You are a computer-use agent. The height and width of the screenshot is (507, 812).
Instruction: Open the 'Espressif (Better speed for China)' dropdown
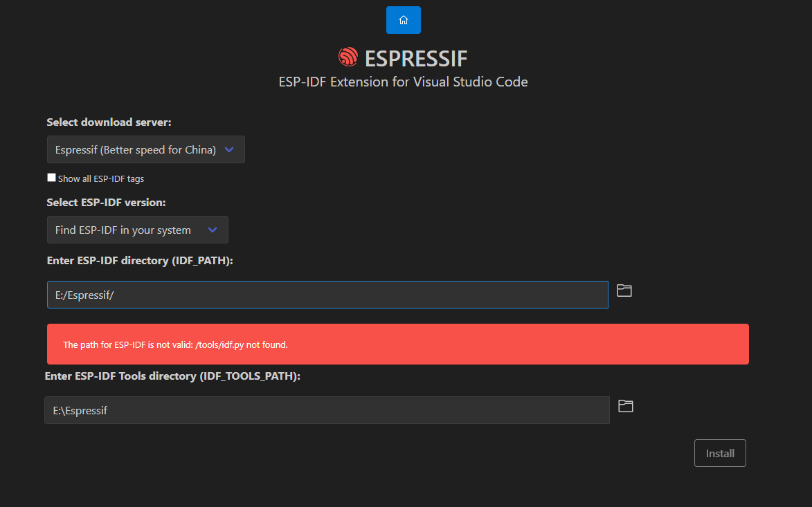(145, 149)
